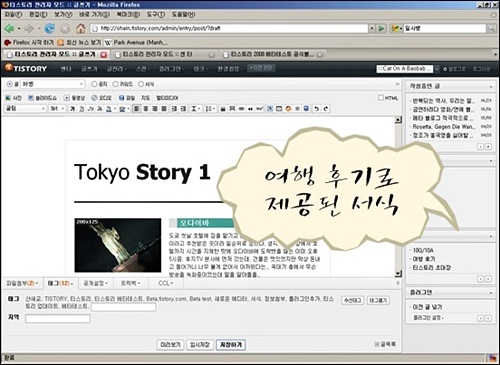Click the Firefox Home icon
Image resolution: width=500 pixels, height=365 pixels.
click(81, 28)
